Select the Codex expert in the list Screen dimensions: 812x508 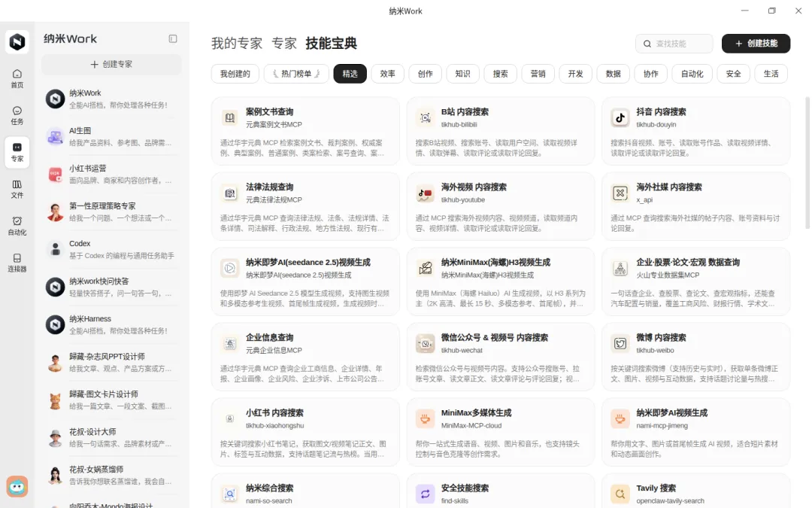point(111,249)
